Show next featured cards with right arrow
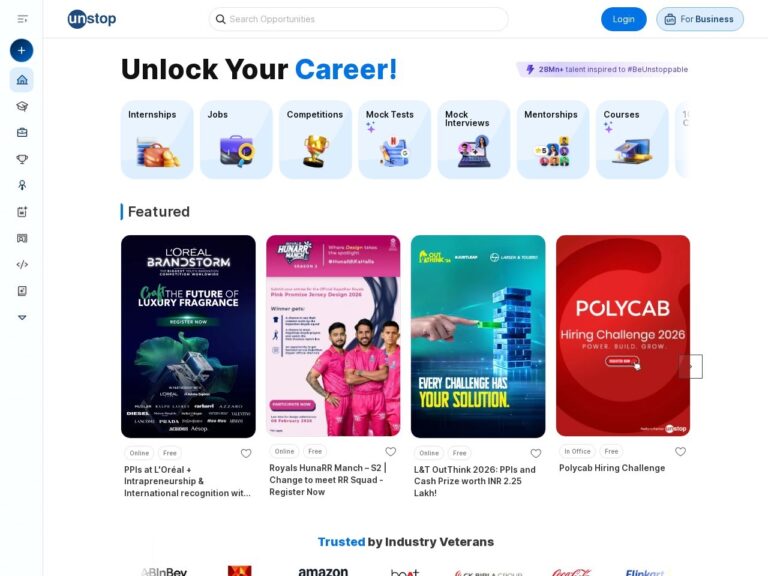The image size is (768, 576). coord(691,366)
